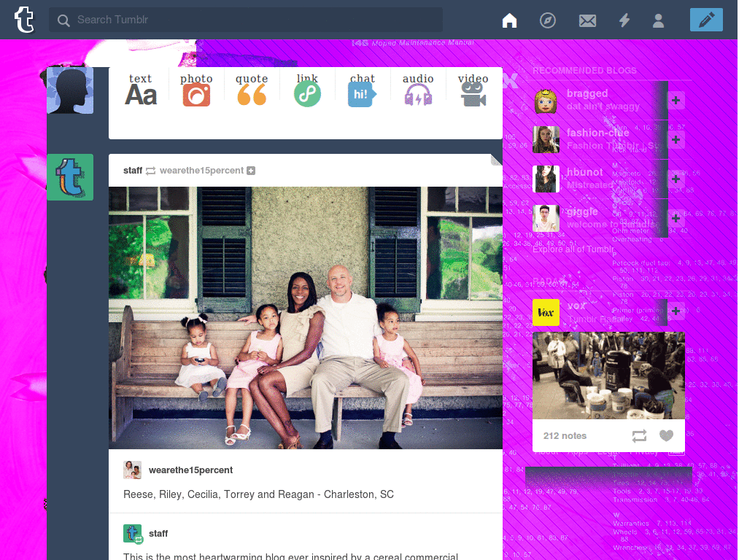Click Explore all of Tumblr link
The height and width of the screenshot is (560, 747).
[x=573, y=249]
